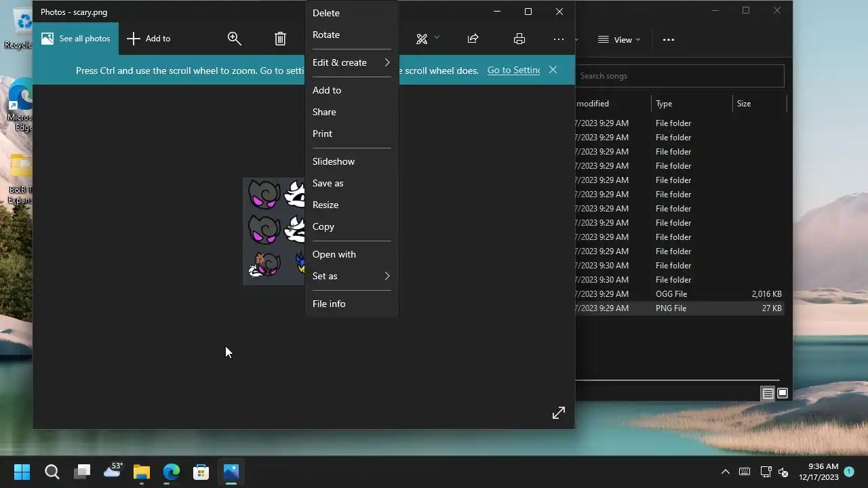Open Windows taskbar Search
Image resolution: width=868 pixels, height=488 pixels.
pyautogui.click(x=52, y=472)
